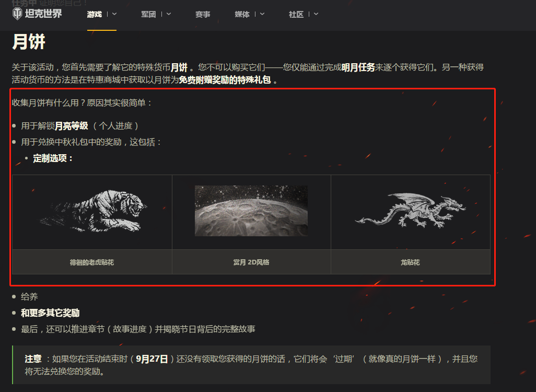536x392 pixels.
Task: Expand the 军团 dropdown chevron
Action: coord(169,14)
